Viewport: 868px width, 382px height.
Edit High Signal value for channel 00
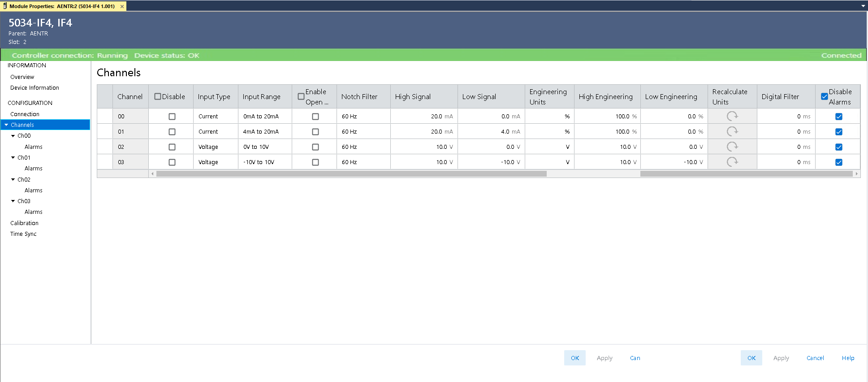coord(424,116)
